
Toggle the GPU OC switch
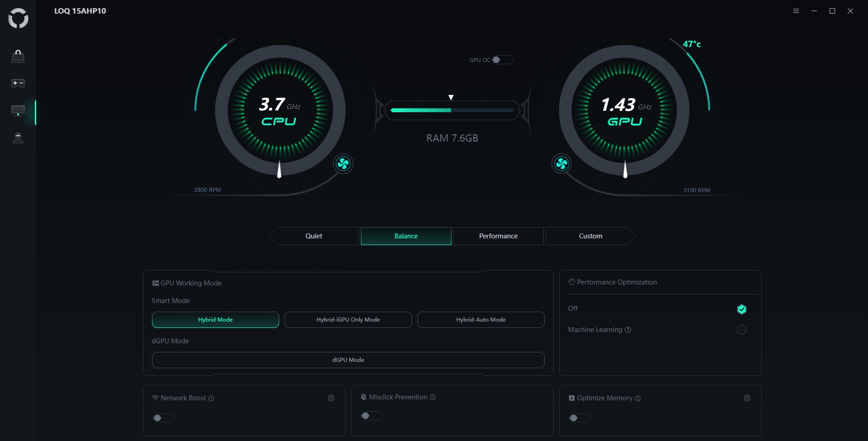503,60
